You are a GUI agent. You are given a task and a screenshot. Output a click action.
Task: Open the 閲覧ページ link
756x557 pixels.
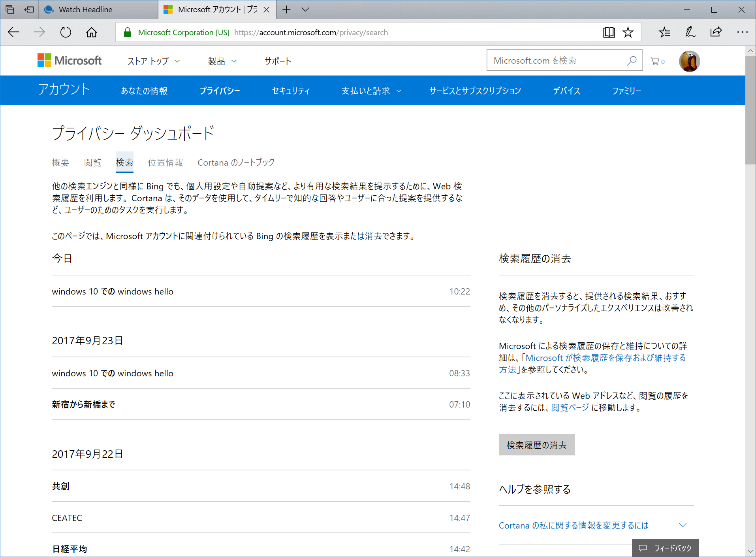tap(570, 408)
